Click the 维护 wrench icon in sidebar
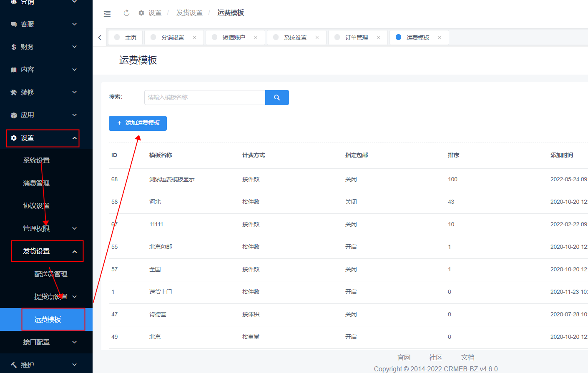 click(x=14, y=365)
